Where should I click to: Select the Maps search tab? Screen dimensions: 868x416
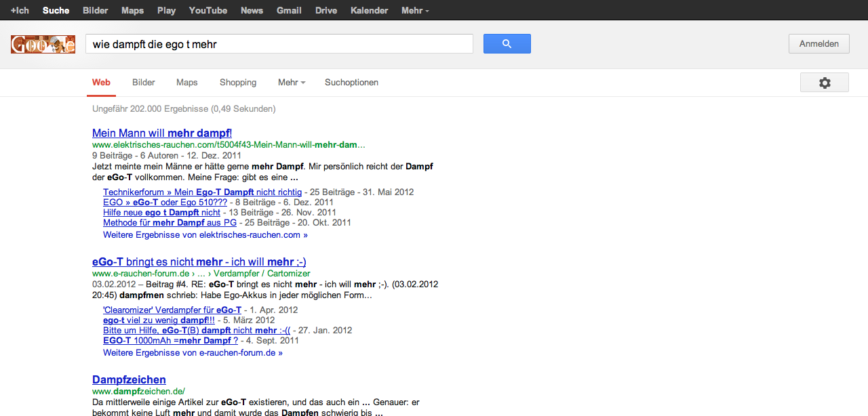pos(186,83)
